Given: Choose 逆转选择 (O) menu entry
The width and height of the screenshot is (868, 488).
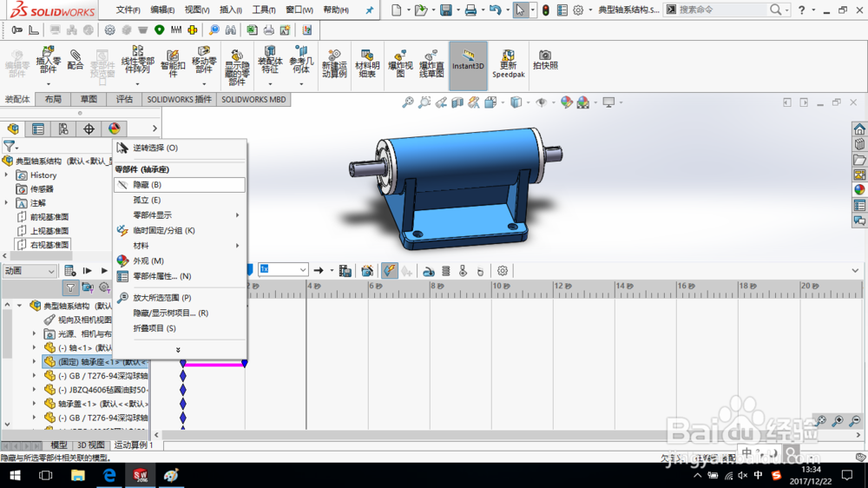Looking at the screenshot, I should pos(180,148).
